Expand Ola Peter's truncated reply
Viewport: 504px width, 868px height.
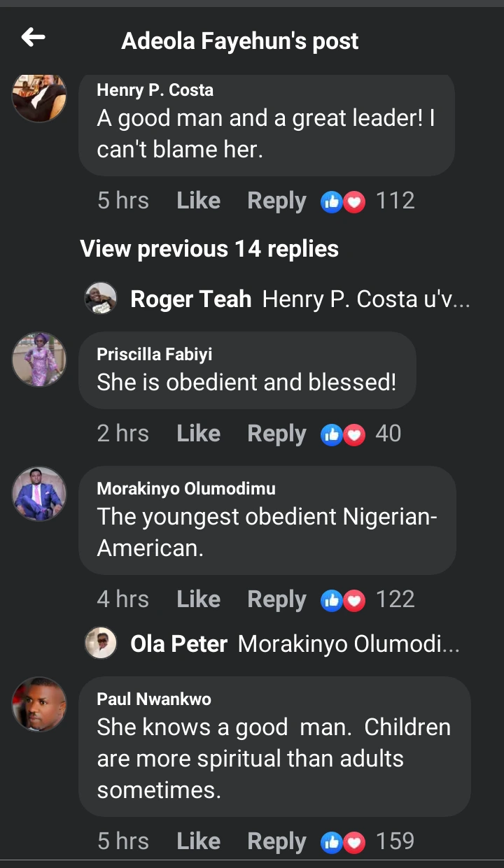point(349,643)
